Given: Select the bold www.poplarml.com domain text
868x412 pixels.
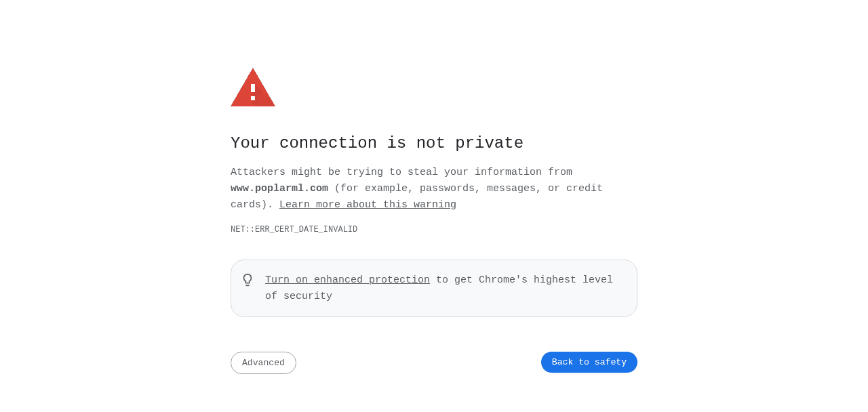Looking at the screenshot, I should tap(279, 188).
